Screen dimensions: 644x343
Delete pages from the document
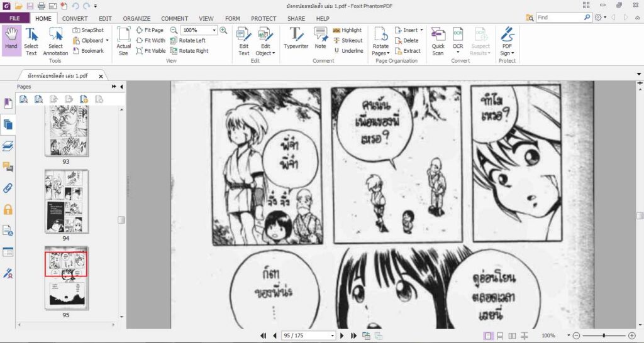click(407, 40)
